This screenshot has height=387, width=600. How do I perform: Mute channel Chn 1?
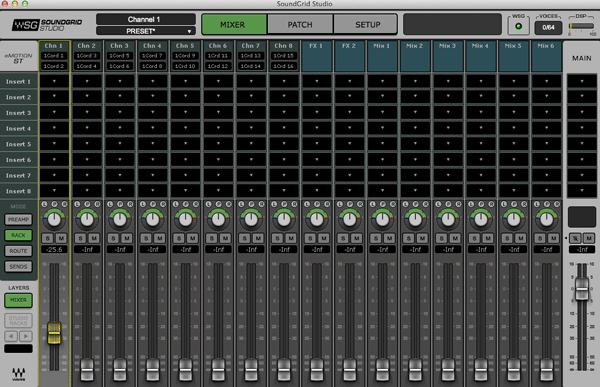point(61,238)
